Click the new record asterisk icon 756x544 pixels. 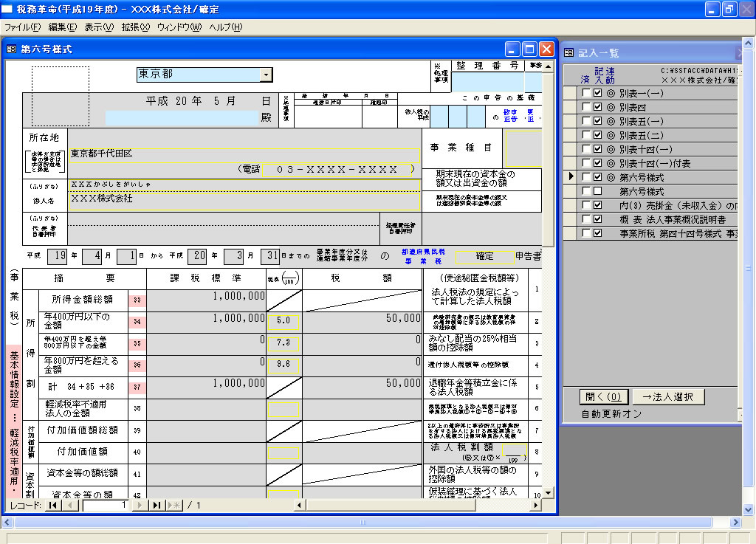coord(174,505)
